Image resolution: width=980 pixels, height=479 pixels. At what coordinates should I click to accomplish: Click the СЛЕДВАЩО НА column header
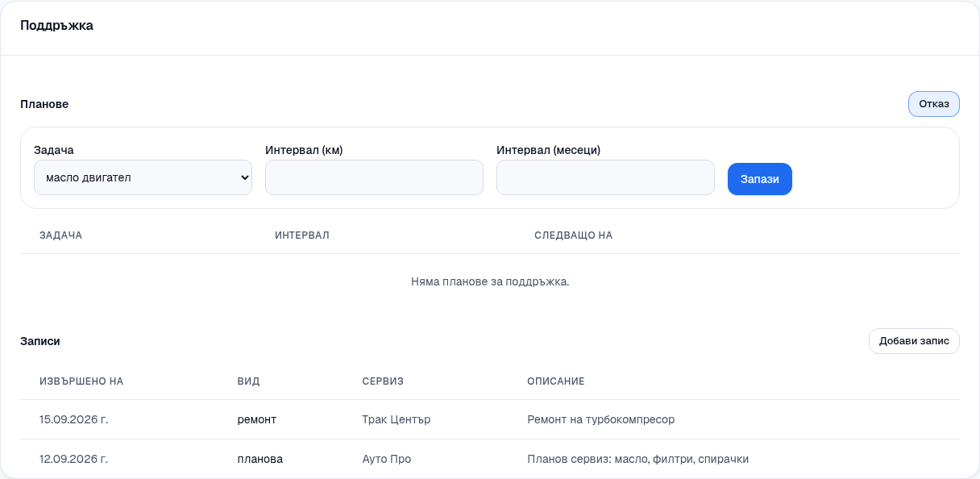[x=574, y=235]
